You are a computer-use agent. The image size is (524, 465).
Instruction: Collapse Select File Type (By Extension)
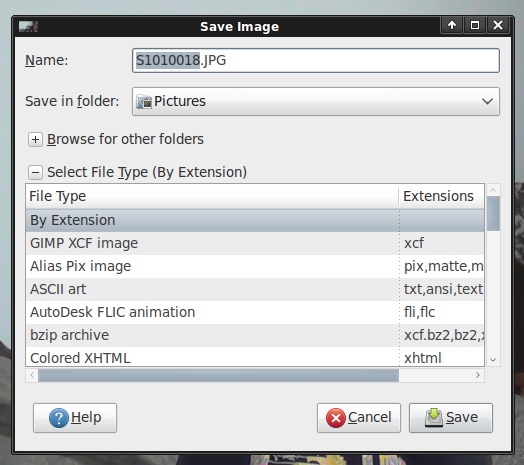(x=35, y=172)
